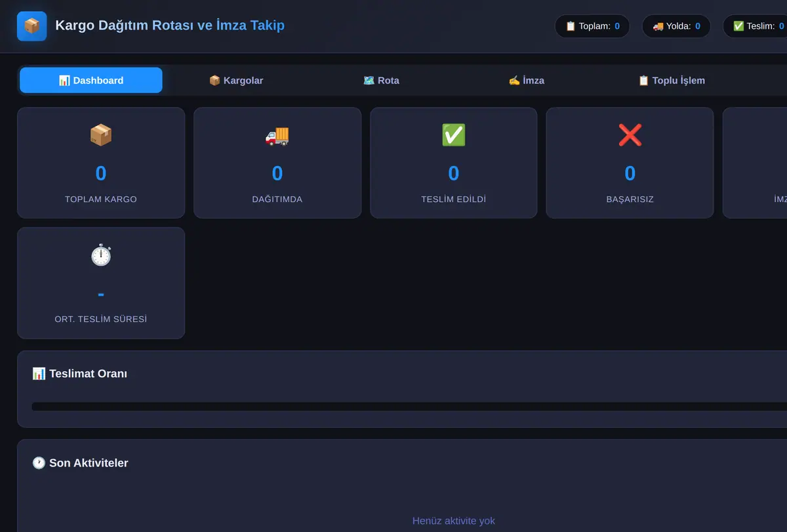
Task: Go to the İmza tab
Action: [x=526, y=80]
